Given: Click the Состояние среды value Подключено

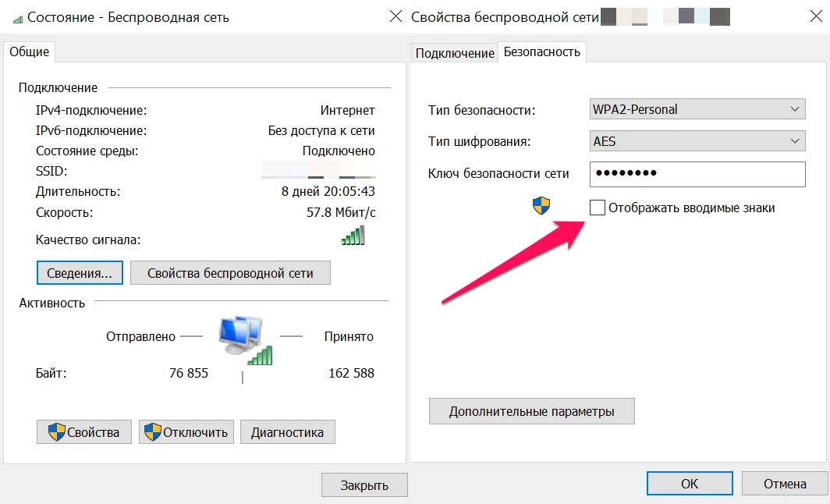Looking at the screenshot, I should (339, 151).
